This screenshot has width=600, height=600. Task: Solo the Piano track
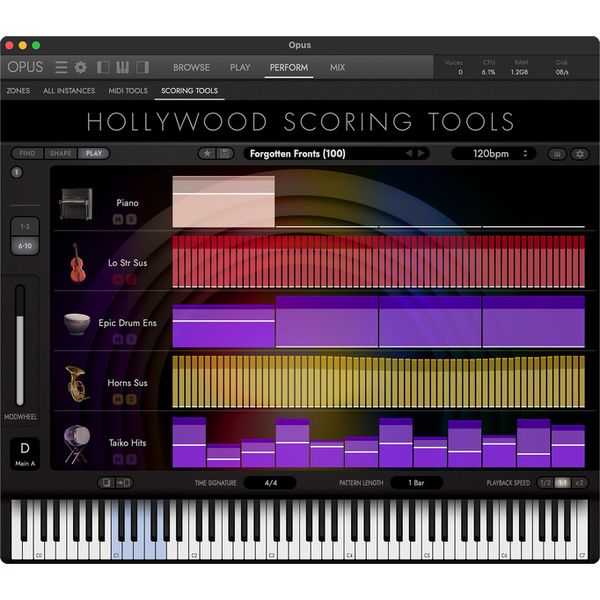[131, 219]
